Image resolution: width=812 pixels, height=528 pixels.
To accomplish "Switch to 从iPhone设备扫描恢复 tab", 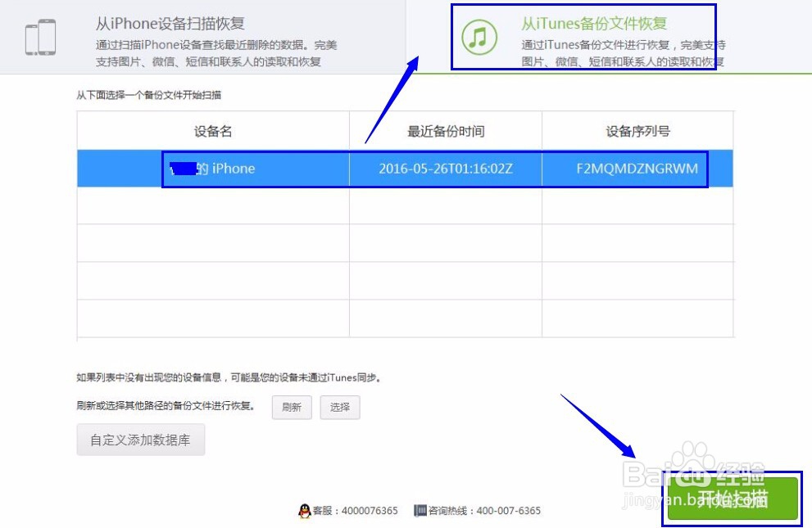I will [202, 37].
